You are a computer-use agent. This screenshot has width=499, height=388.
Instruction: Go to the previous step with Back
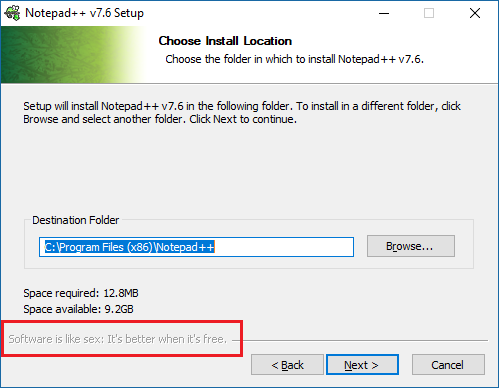coord(287,365)
